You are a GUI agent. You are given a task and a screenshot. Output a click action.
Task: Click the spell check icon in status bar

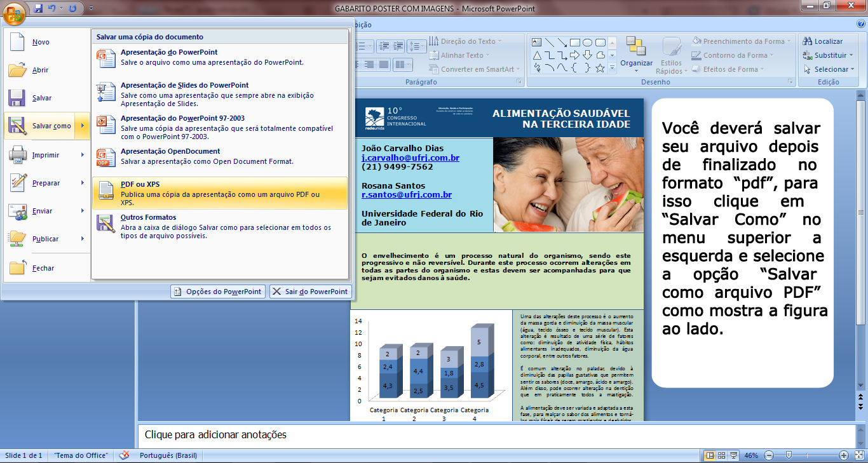124,455
